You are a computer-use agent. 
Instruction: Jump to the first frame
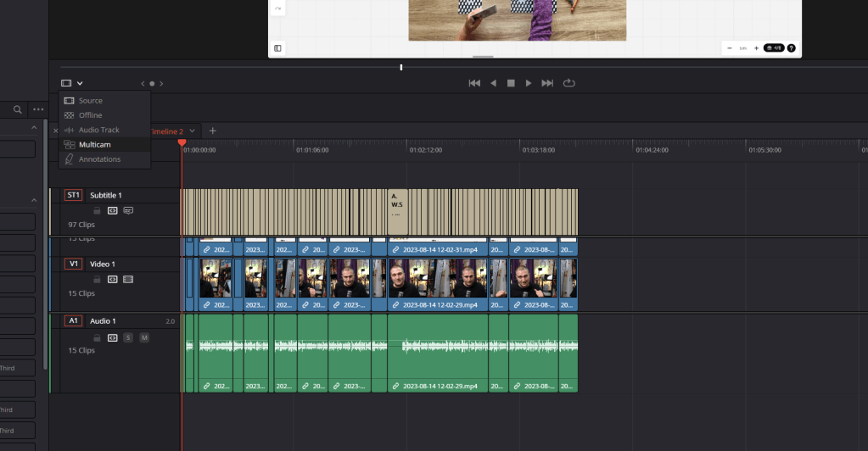coord(474,83)
